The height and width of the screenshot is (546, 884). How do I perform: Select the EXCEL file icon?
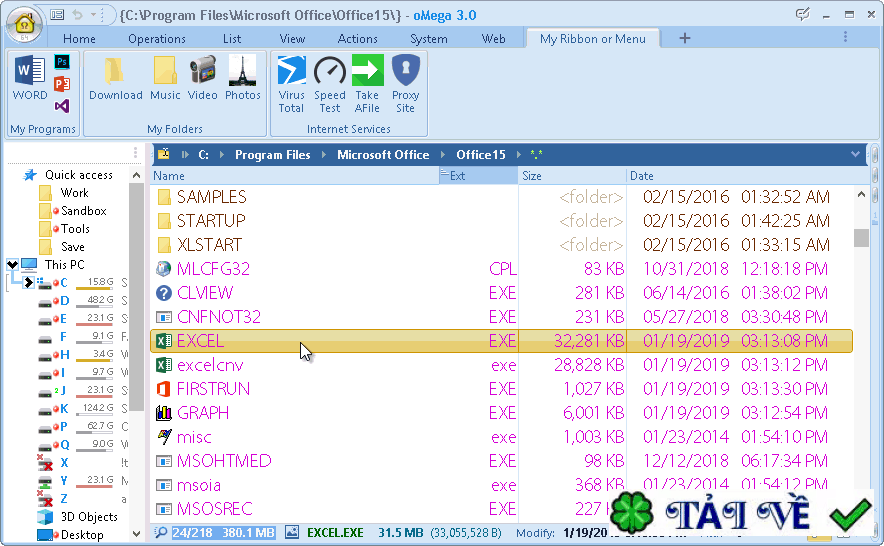click(163, 341)
